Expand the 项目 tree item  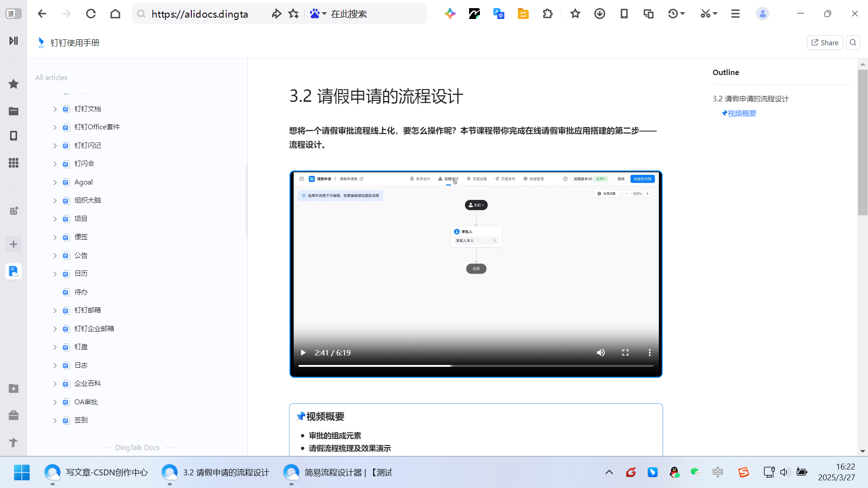pos(55,219)
